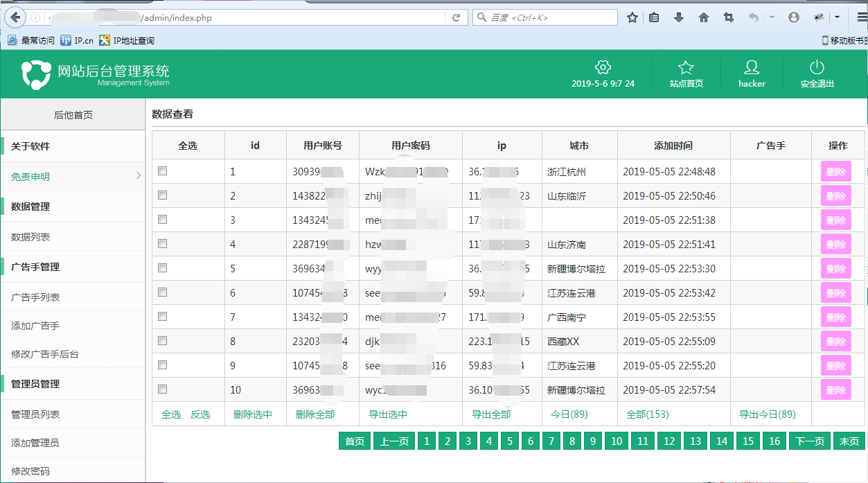Screen dimensions: 868x483
Task: Expand the 免责申明 sidebar chevron
Action: [138, 176]
